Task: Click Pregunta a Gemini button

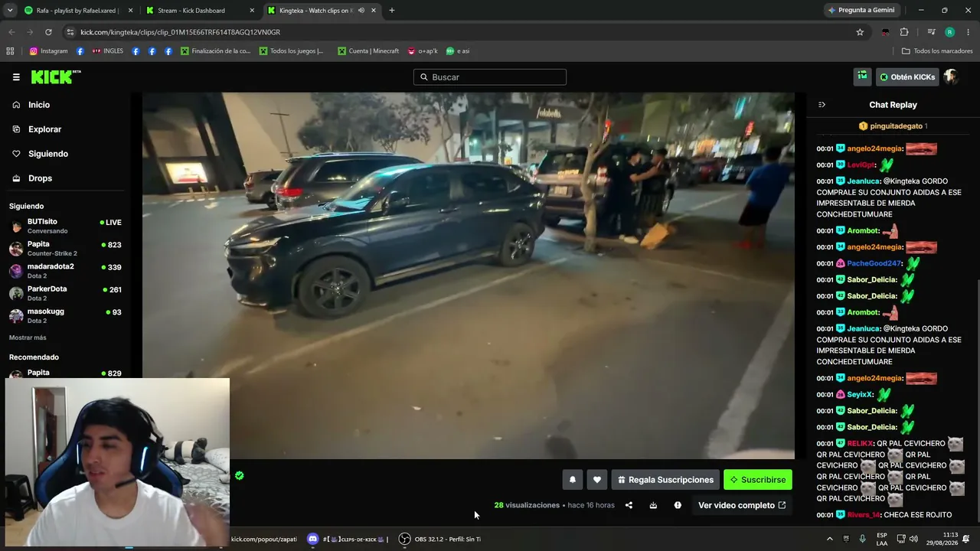Action: tap(861, 11)
